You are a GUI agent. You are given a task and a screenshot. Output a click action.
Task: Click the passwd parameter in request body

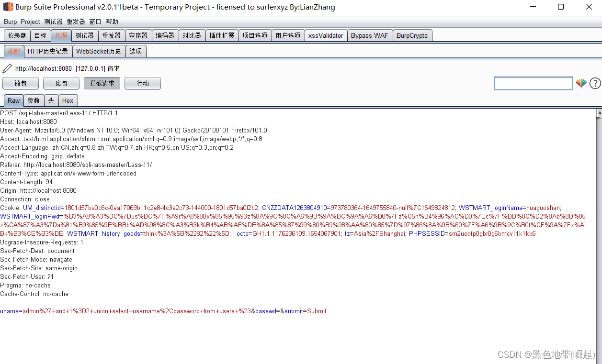click(265, 311)
